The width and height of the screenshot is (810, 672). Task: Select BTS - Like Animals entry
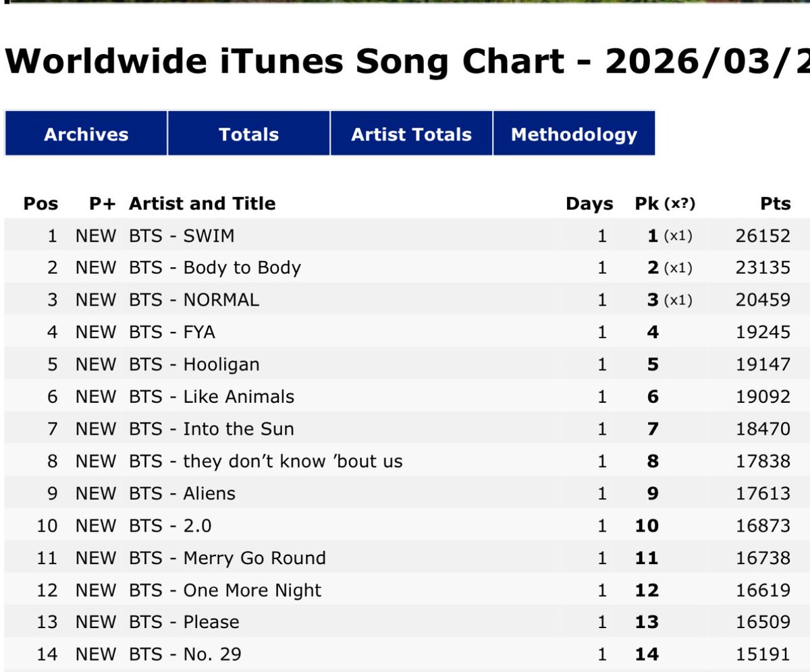(212, 396)
